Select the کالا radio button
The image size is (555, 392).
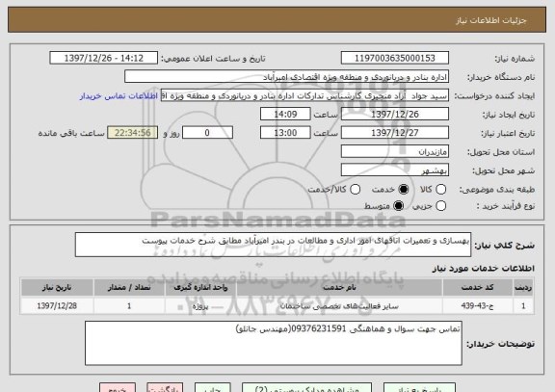(x=440, y=190)
